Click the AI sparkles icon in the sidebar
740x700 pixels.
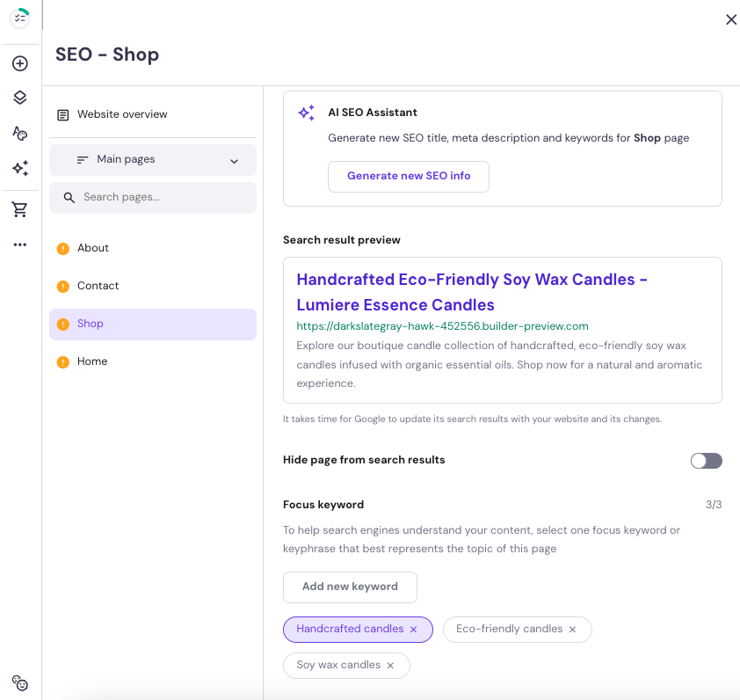coord(19,169)
